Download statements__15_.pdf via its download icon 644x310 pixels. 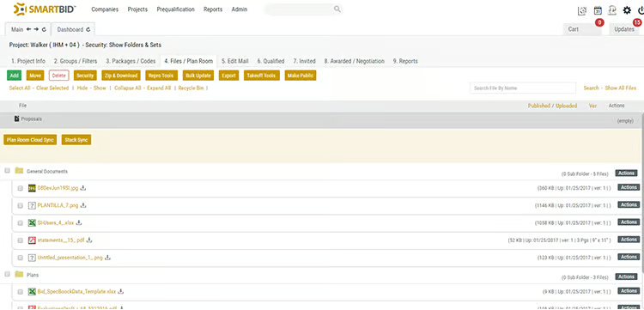89,240
